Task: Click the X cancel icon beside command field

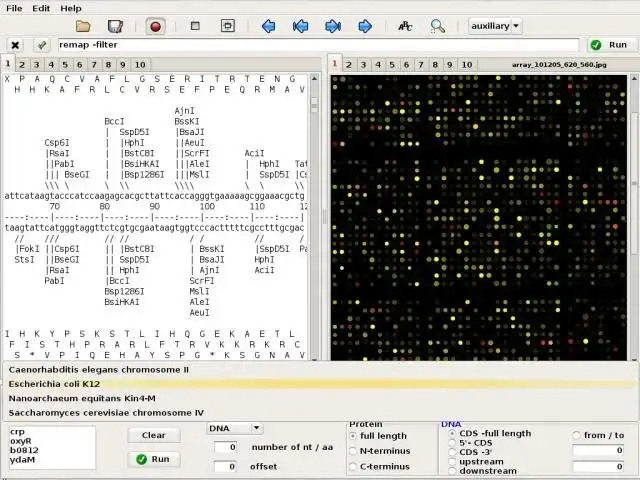Action: pyautogui.click(x=15, y=45)
